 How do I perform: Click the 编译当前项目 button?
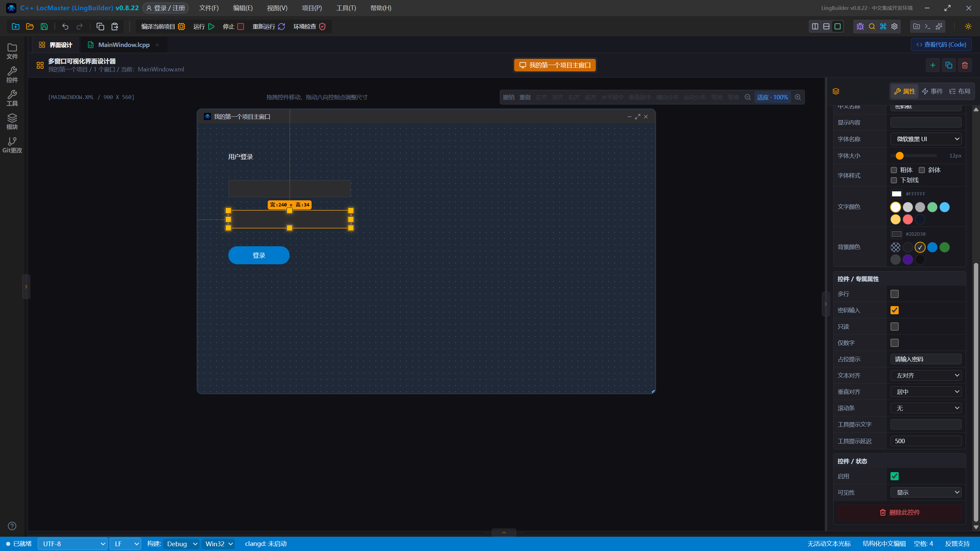163,26
